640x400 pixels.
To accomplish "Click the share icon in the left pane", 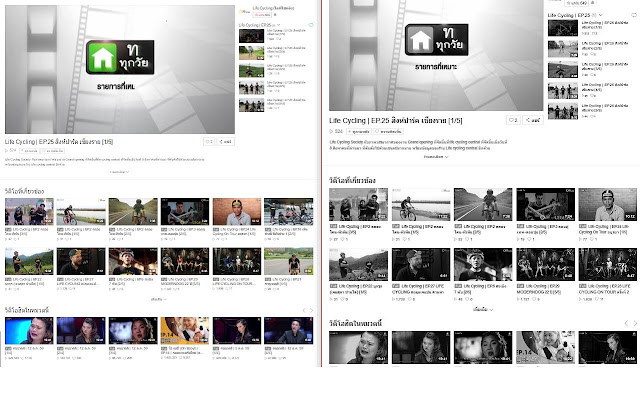I will (x=226, y=141).
